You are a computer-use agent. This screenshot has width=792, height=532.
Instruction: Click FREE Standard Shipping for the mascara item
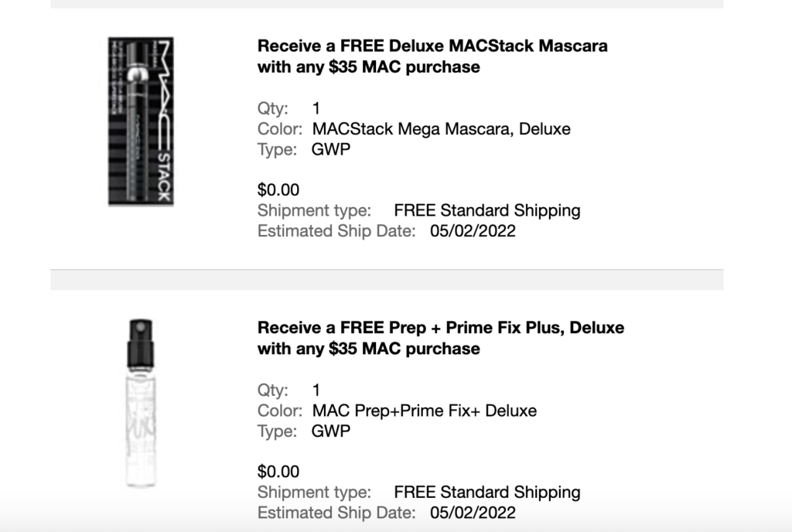point(487,210)
